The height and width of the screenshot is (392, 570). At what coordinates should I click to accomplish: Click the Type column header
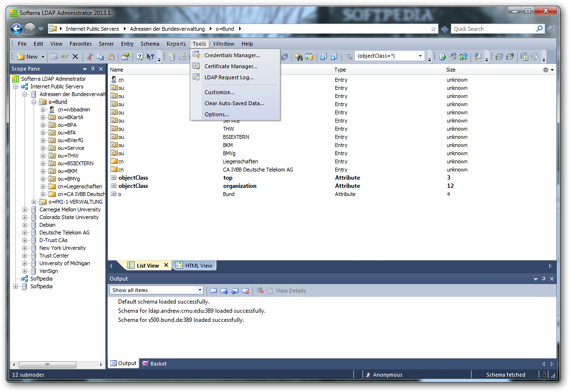(388, 70)
